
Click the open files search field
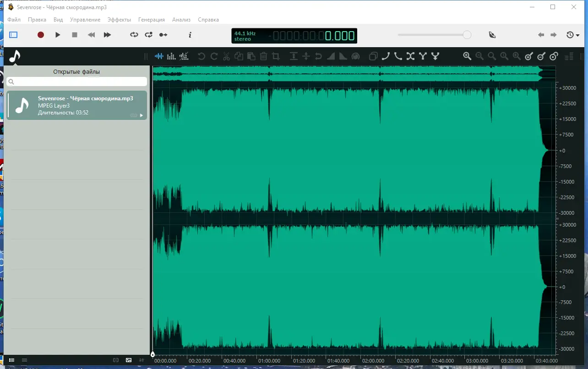pos(77,81)
